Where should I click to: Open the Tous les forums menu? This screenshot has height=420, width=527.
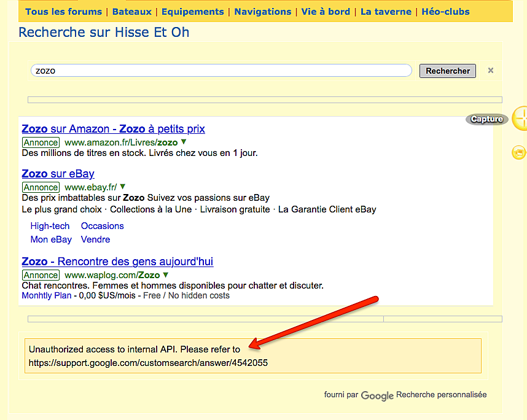(x=63, y=12)
